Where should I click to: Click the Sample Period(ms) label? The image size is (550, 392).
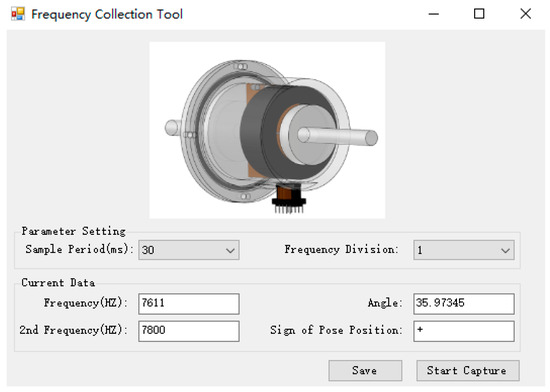80,249
